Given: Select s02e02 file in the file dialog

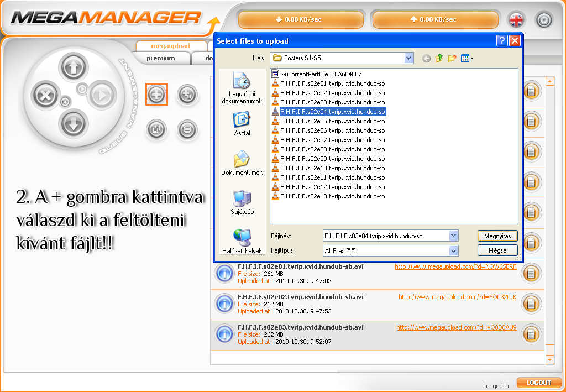Looking at the screenshot, I should pyautogui.click(x=328, y=93).
